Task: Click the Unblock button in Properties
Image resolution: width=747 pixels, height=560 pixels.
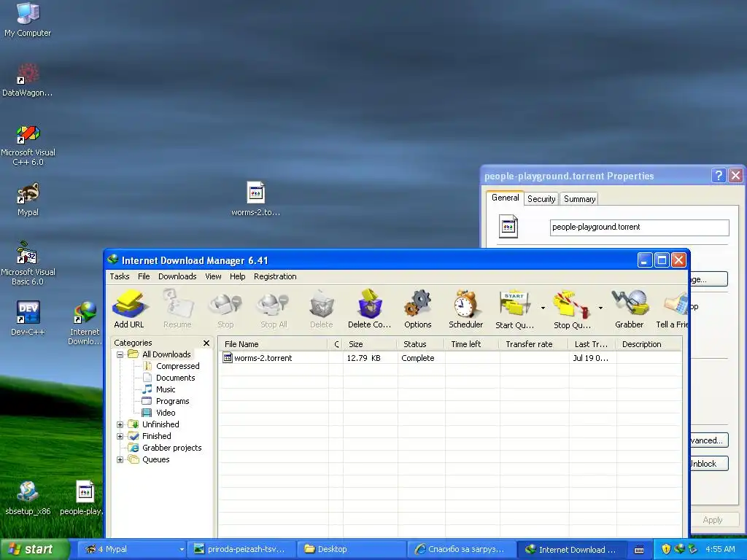Action: click(708, 463)
